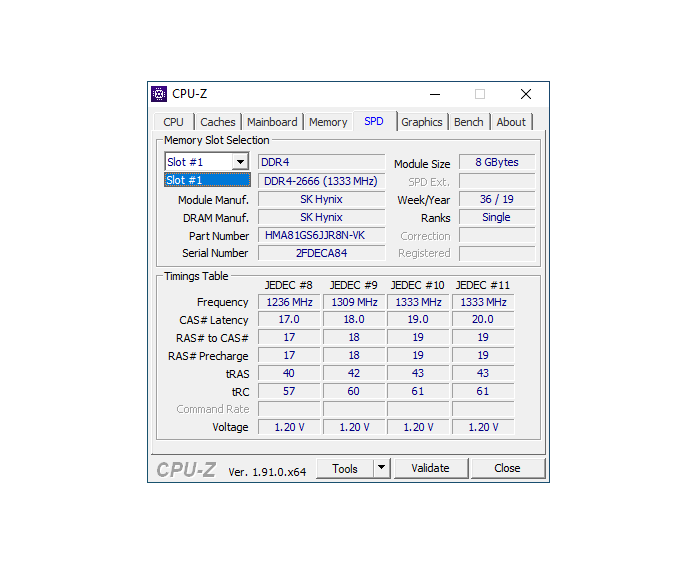Expand the memory slot dropdown arrow

pyautogui.click(x=240, y=162)
